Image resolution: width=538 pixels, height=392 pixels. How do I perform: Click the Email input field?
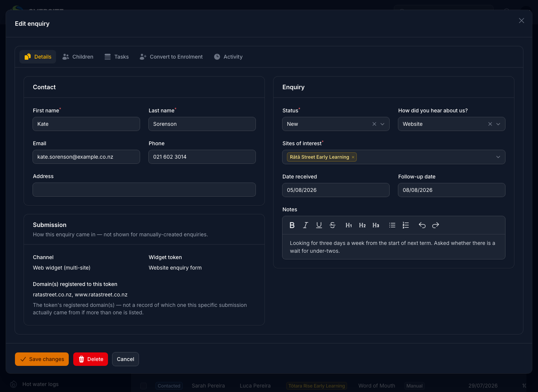[86, 157]
